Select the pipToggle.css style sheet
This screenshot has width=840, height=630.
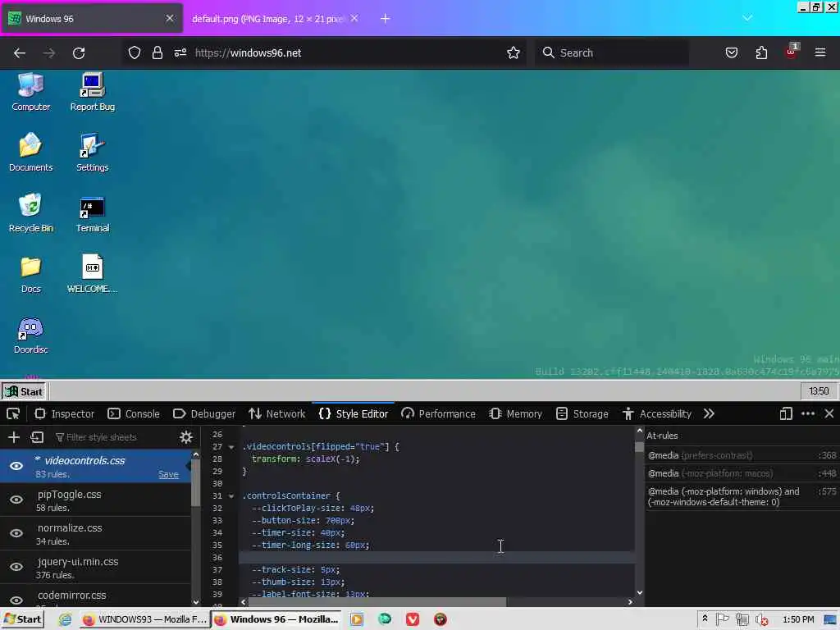(95, 500)
